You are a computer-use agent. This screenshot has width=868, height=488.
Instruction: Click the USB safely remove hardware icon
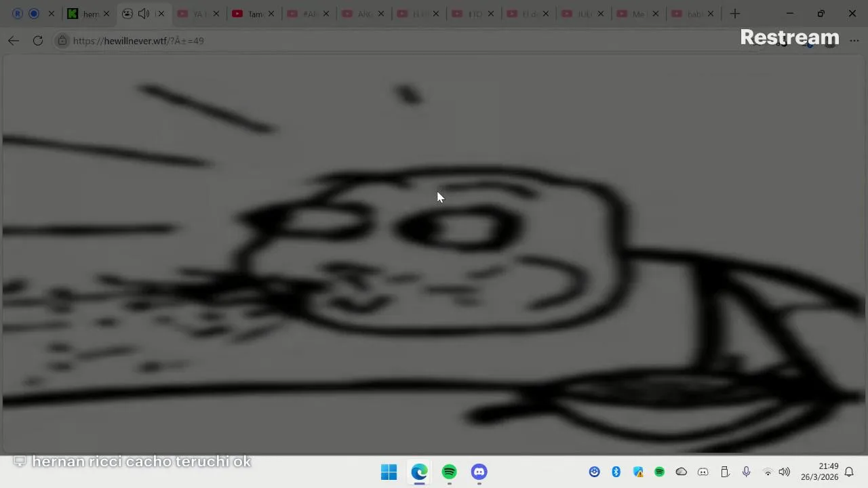pos(725,472)
